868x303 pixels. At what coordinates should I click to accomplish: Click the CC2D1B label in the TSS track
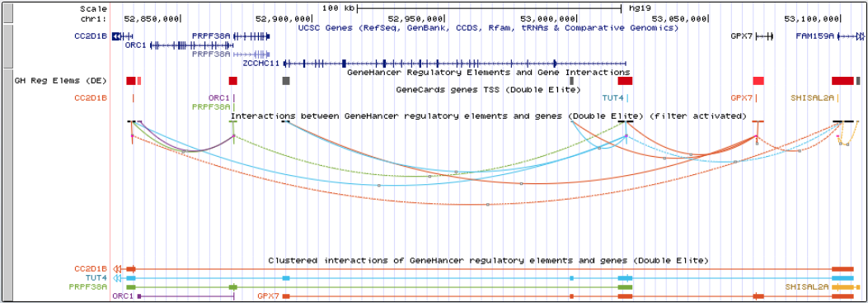tap(91, 98)
